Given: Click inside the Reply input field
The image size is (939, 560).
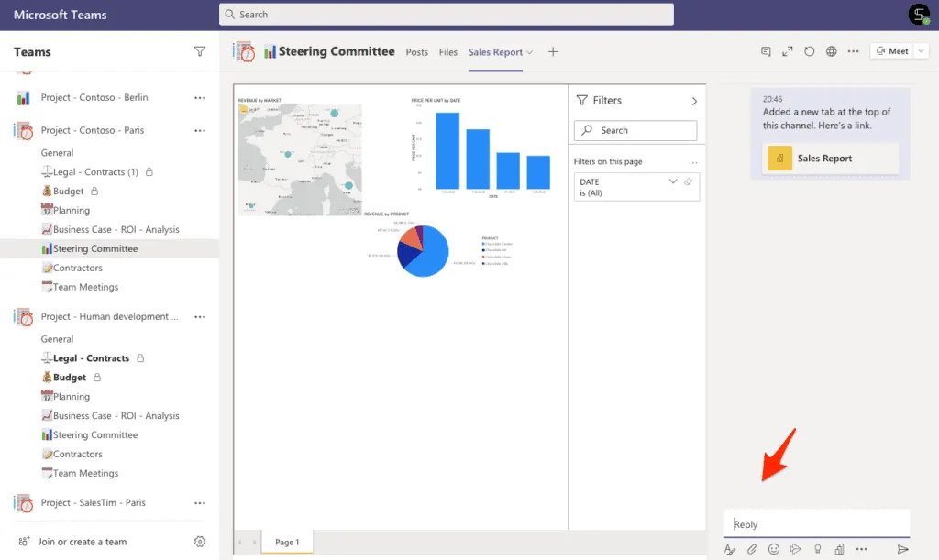Looking at the screenshot, I should click(x=816, y=523).
